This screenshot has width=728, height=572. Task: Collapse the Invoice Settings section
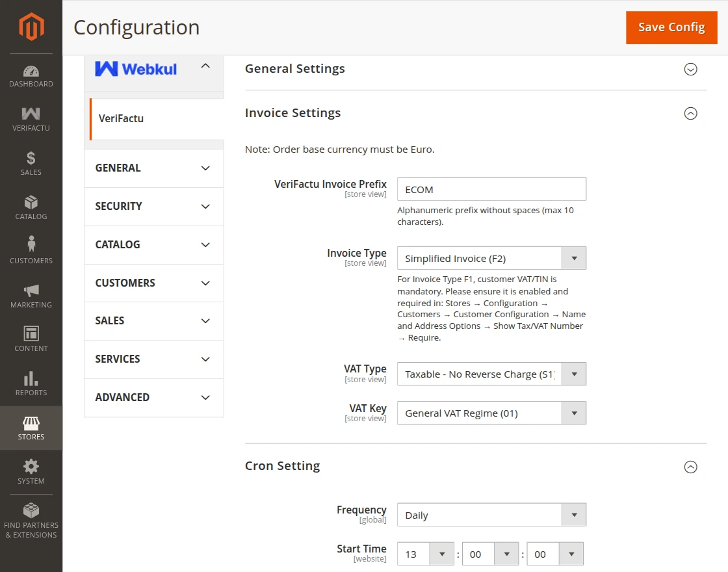point(690,113)
